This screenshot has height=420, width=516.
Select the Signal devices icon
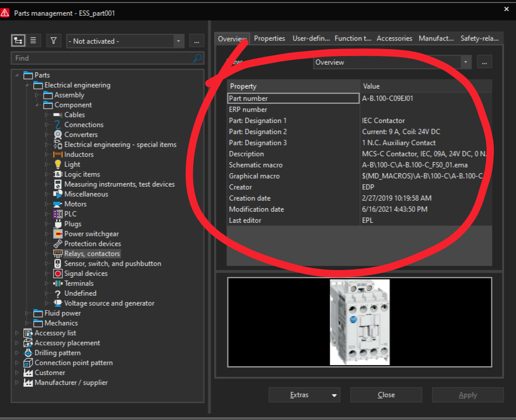pyautogui.click(x=58, y=274)
